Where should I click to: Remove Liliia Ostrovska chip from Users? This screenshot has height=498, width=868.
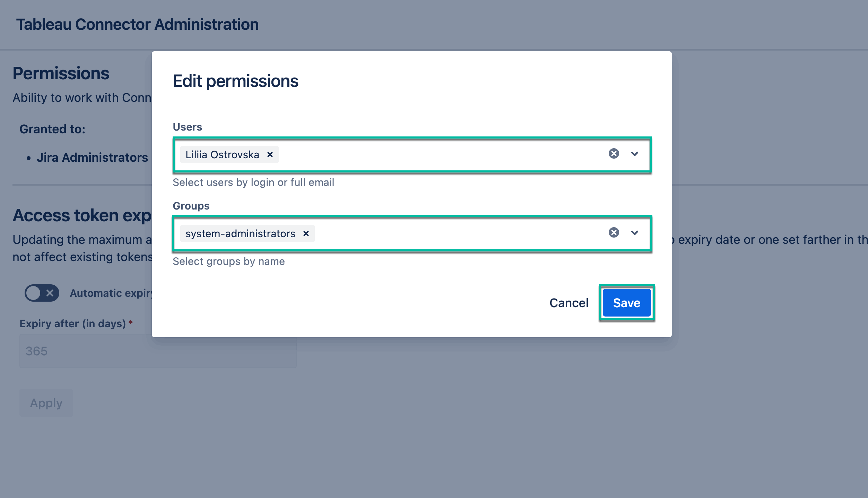click(270, 154)
